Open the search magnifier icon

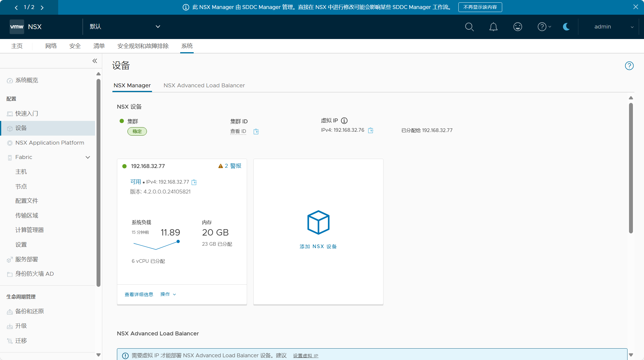pyautogui.click(x=469, y=27)
